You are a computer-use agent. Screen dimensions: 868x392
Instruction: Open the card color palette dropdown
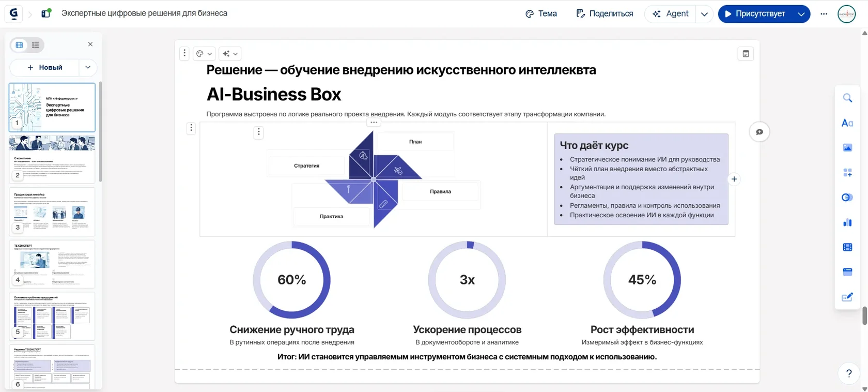tap(205, 54)
